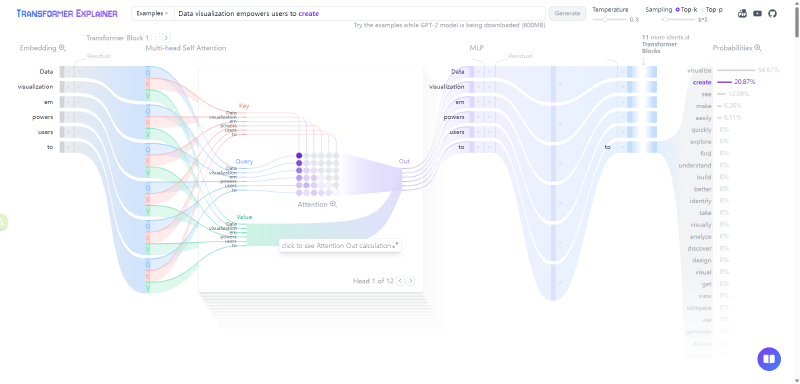Go to next attention head arrow

click(411, 281)
